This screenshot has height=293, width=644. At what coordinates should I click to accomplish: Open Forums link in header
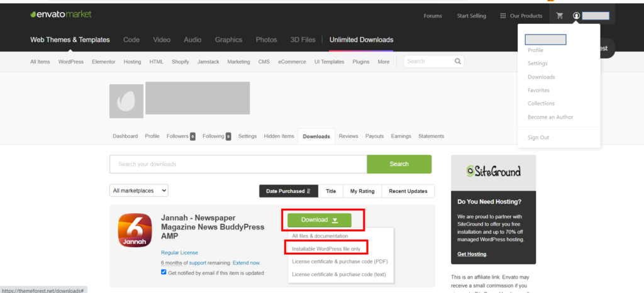(433, 16)
